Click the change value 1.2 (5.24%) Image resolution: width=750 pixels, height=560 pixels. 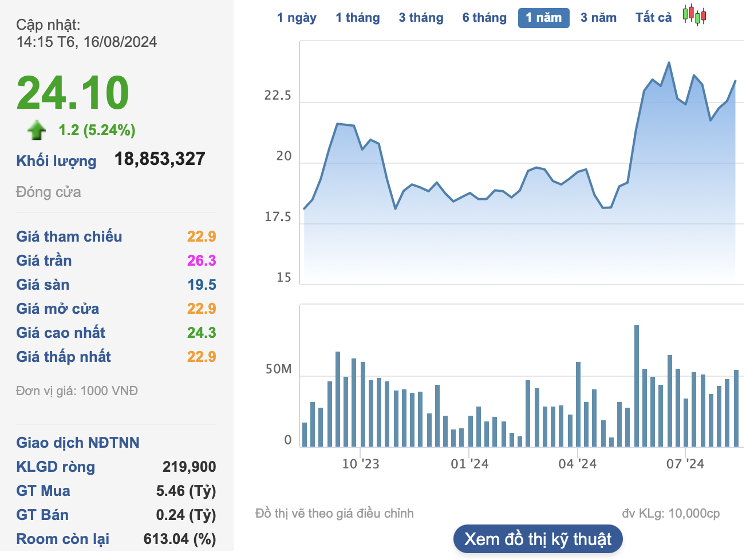[x=97, y=130]
